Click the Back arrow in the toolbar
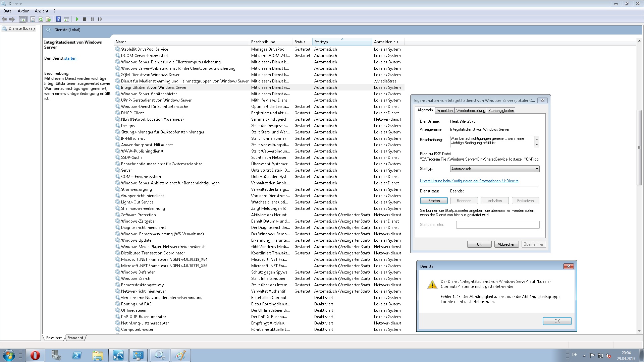 [4, 19]
